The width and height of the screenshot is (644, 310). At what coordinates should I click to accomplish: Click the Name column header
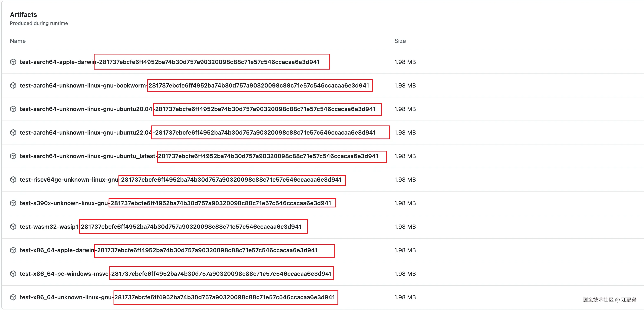click(18, 41)
